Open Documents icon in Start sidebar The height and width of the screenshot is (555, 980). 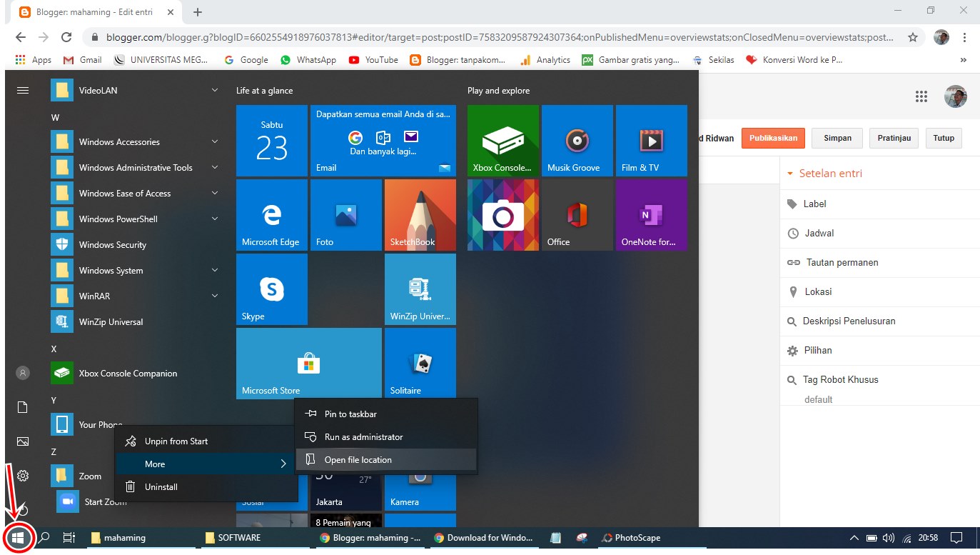(23, 407)
